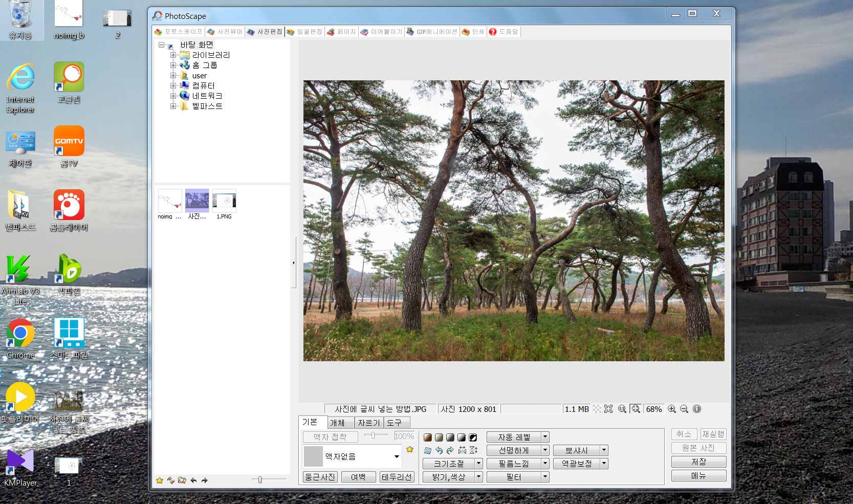Open the GomTV desktop shortcut
853x504 pixels.
coord(69,147)
